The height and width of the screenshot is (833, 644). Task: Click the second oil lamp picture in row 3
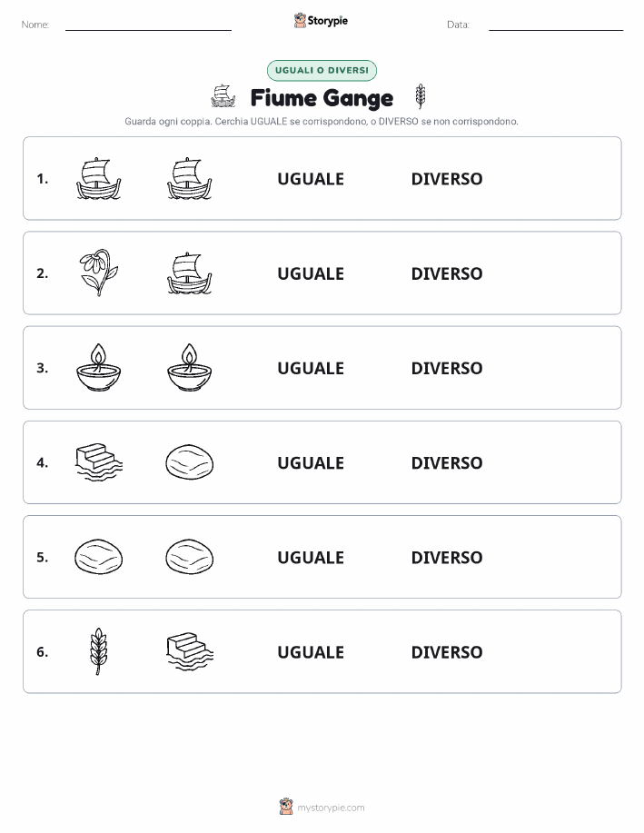(189, 368)
